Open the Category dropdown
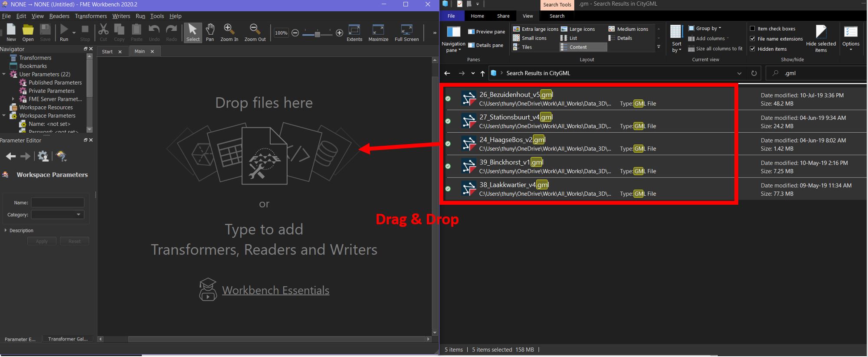The width and height of the screenshot is (868, 357). 58,215
